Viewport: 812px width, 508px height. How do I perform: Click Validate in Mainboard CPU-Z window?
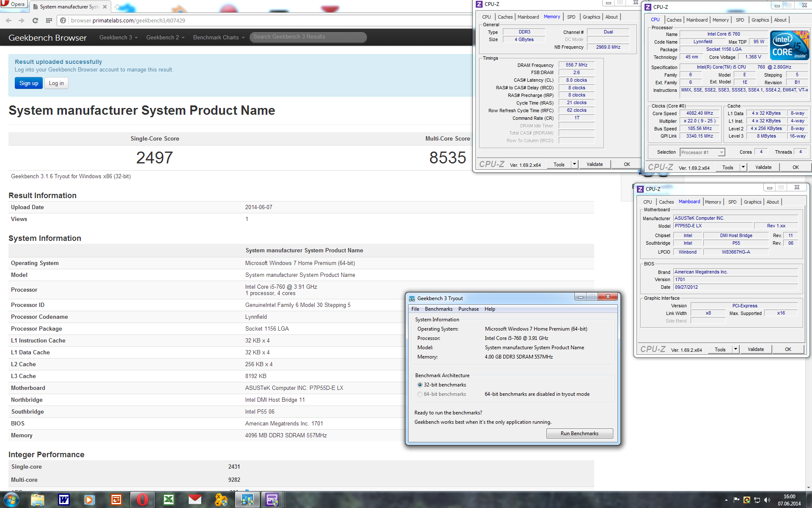(x=756, y=349)
